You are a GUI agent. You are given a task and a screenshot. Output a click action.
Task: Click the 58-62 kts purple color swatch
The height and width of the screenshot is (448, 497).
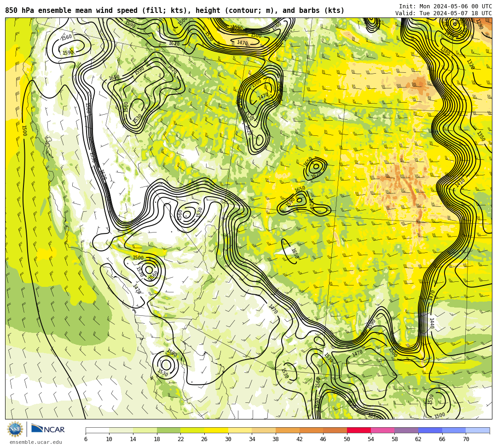click(406, 430)
